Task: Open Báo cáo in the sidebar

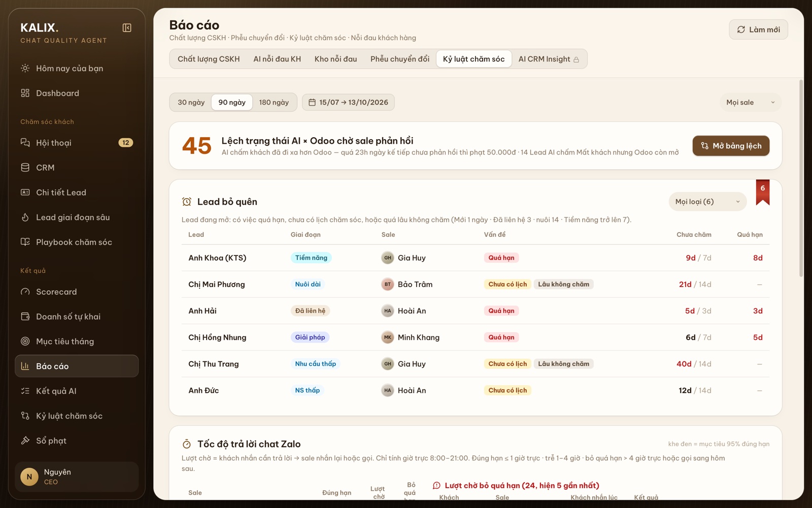Action: point(77,366)
